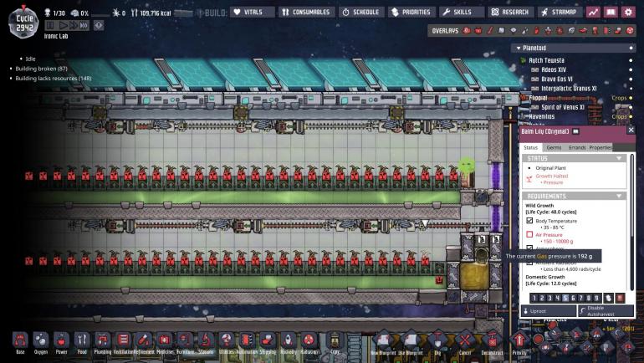Collapse the Status section
Viewport: 644px width, 363px height.
pyautogui.click(x=619, y=158)
